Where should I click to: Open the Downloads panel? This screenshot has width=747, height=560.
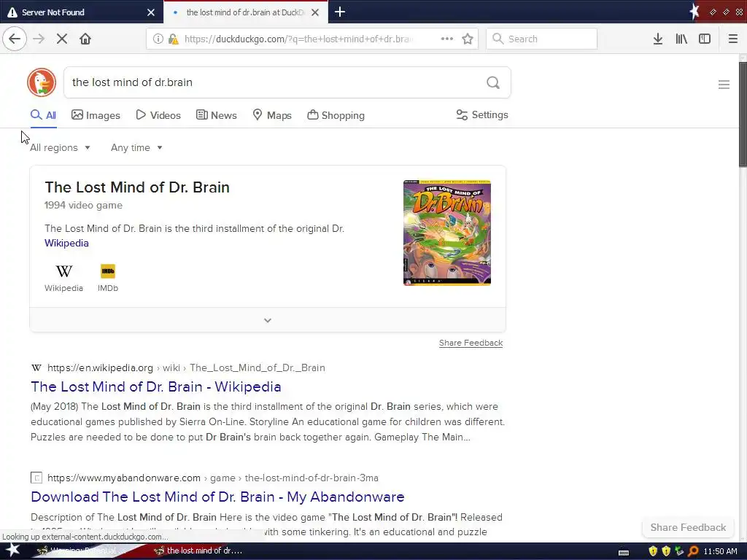click(658, 39)
